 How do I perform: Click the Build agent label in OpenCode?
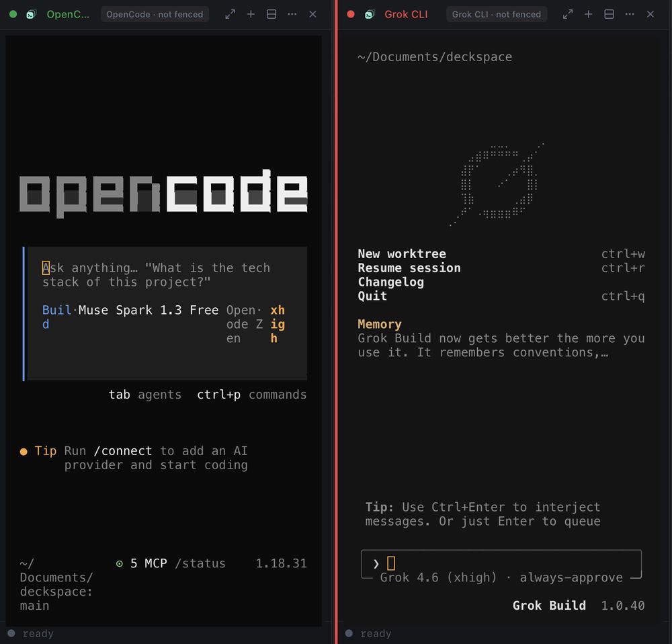click(56, 317)
